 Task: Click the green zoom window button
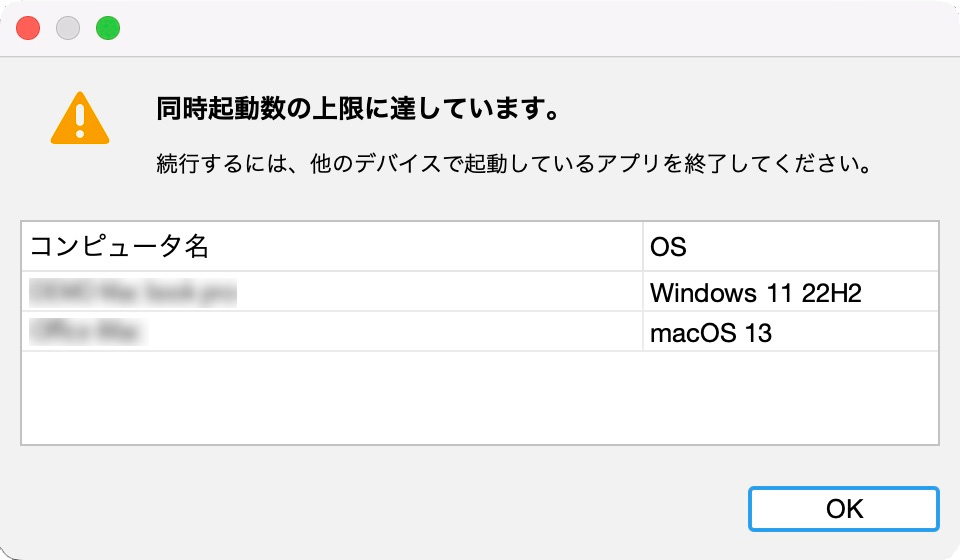[108, 28]
